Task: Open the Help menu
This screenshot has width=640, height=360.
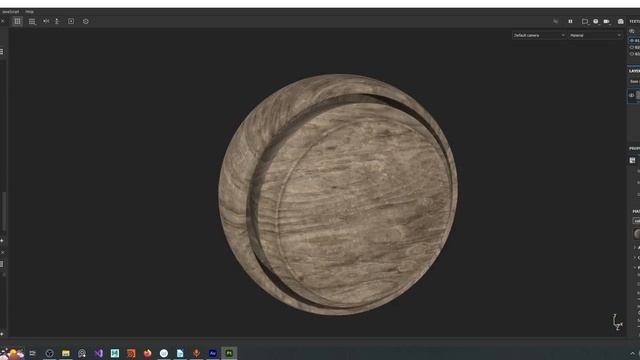Action: (29, 12)
